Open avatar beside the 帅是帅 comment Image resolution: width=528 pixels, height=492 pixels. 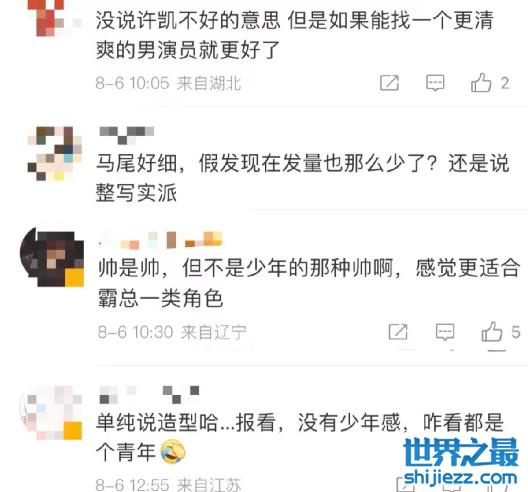pos(52,257)
